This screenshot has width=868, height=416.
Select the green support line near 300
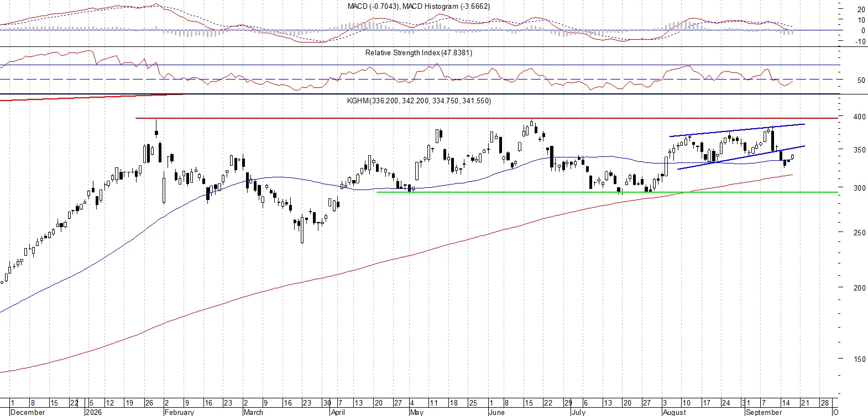(x=606, y=192)
